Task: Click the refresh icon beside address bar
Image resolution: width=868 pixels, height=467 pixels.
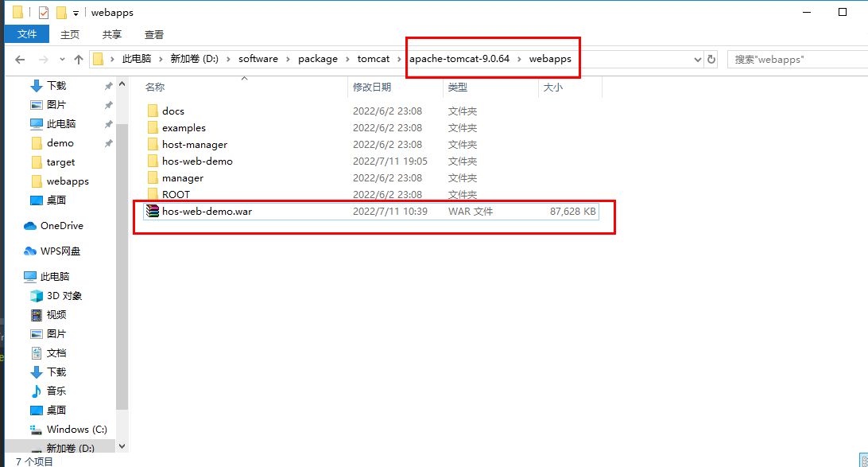Action: click(711, 59)
